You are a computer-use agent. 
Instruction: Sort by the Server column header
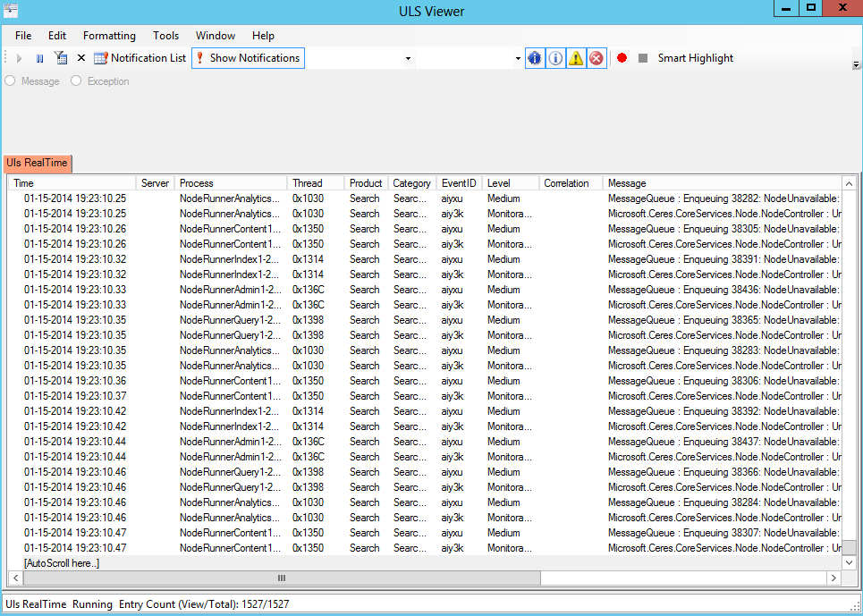156,183
